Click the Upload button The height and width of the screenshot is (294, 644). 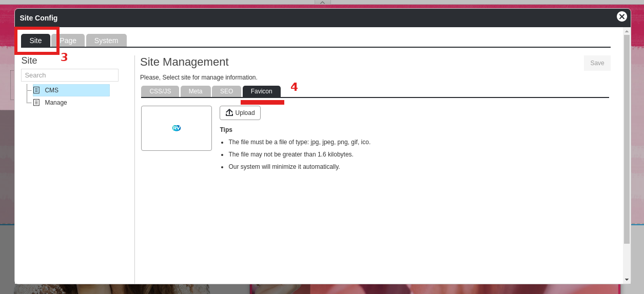(240, 113)
